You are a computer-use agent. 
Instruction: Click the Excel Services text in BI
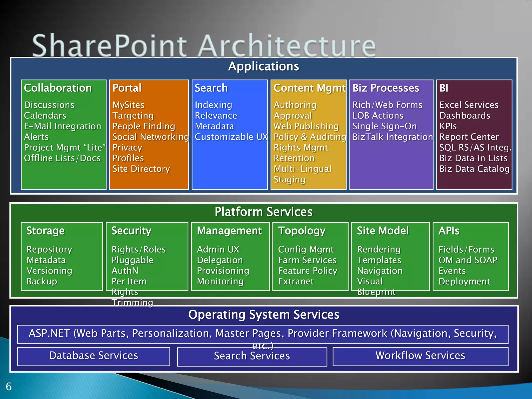point(469,105)
